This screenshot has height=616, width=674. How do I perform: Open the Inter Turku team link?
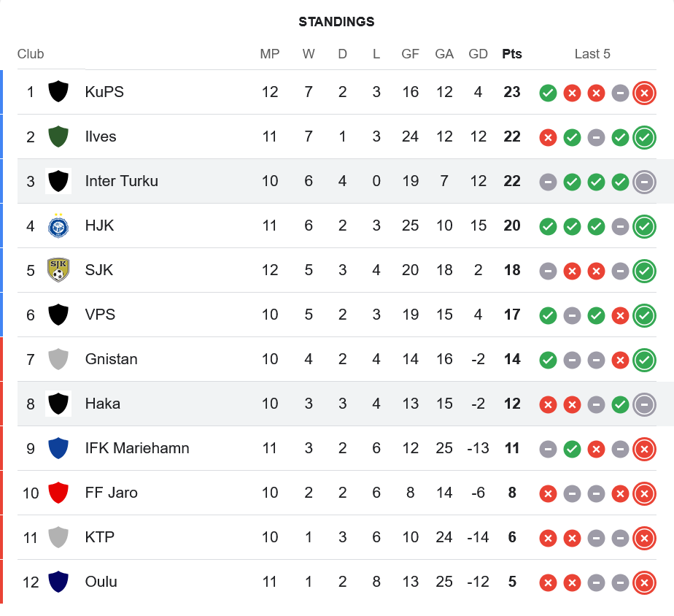pos(121,181)
